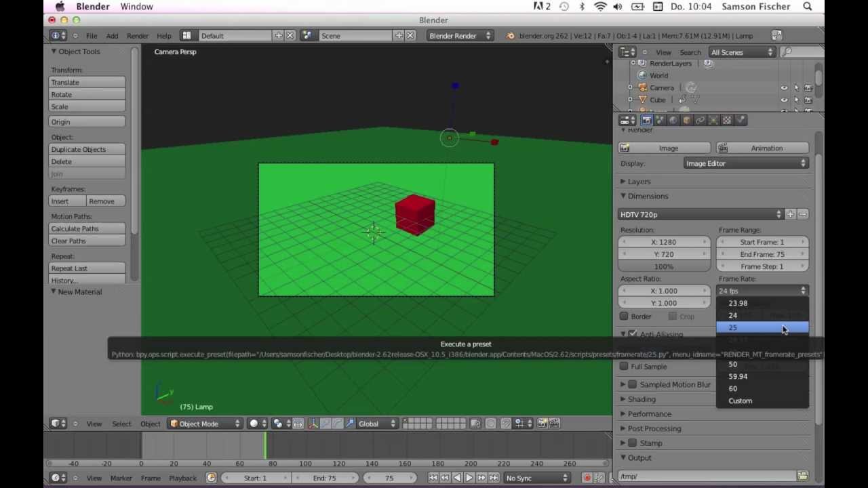Open the World properties tab globe icon
Viewport: 868px width, 488px height.
click(673, 120)
